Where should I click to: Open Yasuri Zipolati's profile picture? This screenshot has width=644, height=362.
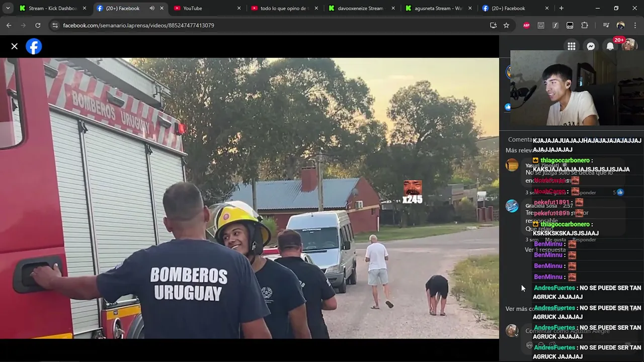pyautogui.click(x=512, y=165)
